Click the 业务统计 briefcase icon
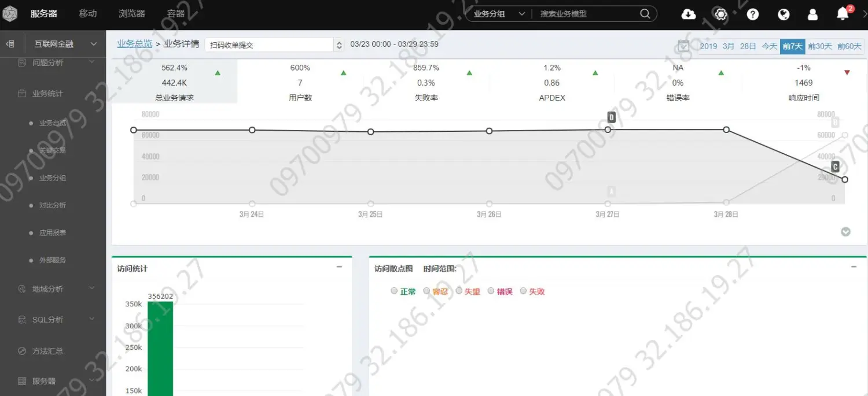 click(x=22, y=93)
